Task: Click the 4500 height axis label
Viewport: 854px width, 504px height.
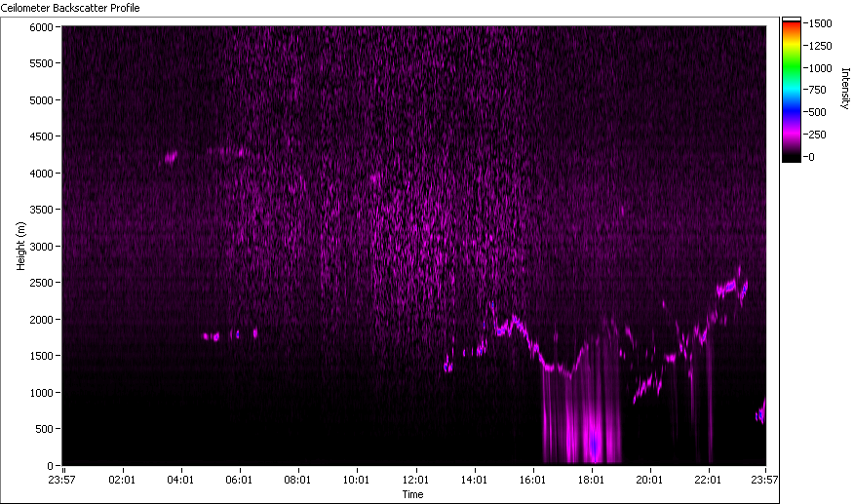Action: tap(41, 136)
